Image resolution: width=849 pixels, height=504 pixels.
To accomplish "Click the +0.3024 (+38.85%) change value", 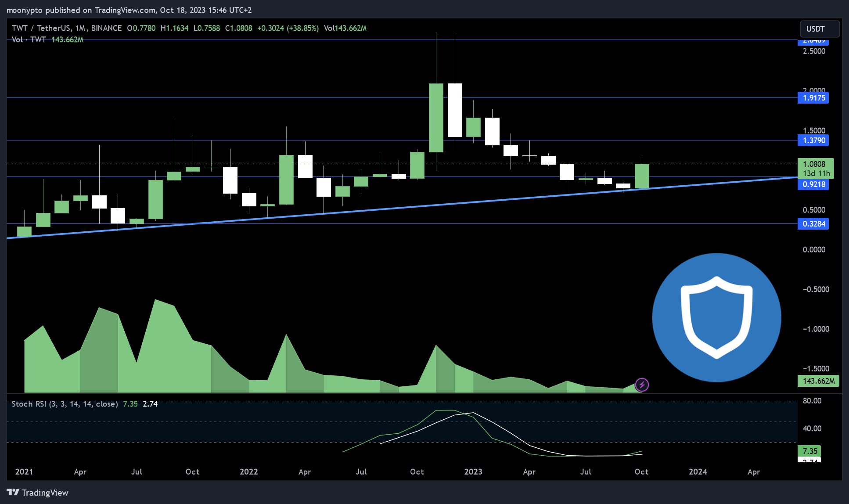I will (x=288, y=28).
